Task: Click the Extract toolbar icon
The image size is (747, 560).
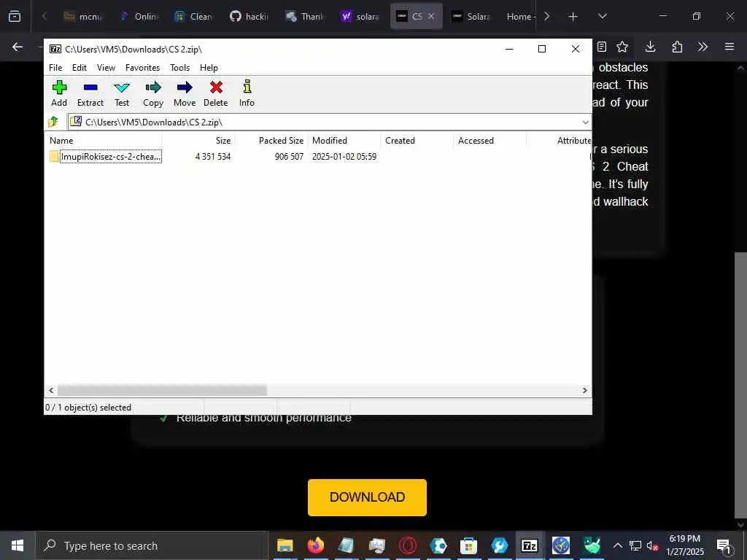Action: [90, 93]
